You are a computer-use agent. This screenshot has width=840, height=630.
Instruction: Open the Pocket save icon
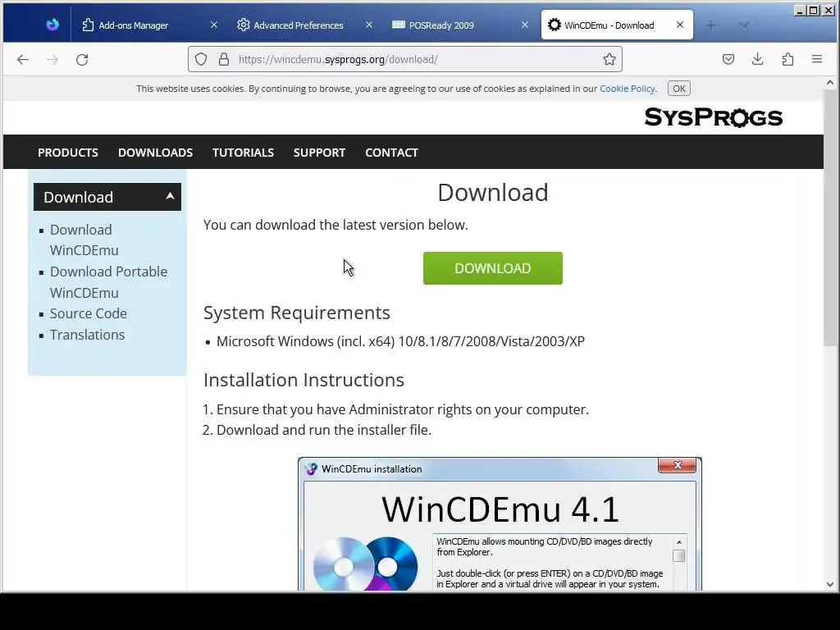pyautogui.click(x=728, y=59)
